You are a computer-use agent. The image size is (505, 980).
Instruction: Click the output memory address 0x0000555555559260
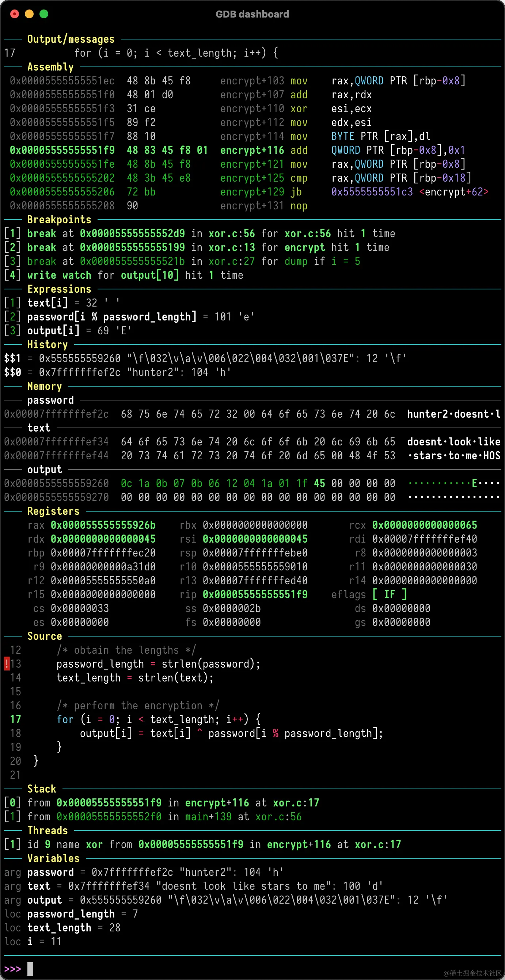pyautogui.click(x=56, y=483)
